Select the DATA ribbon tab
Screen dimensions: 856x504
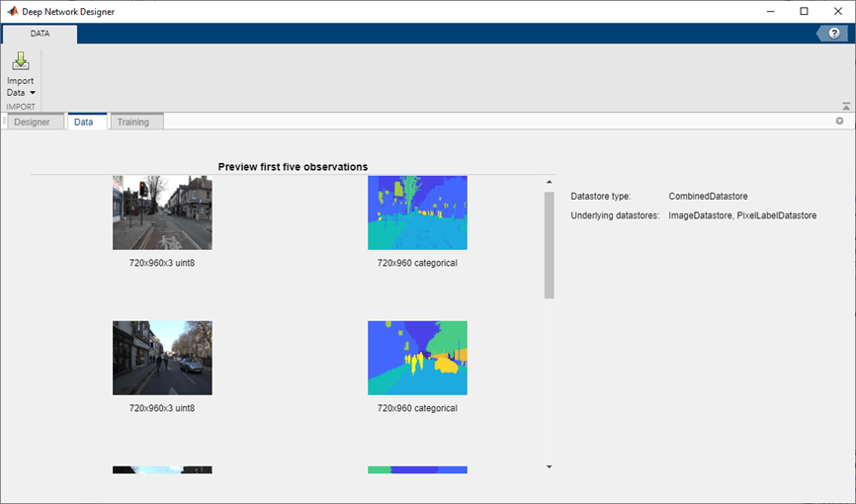tap(40, 34)
